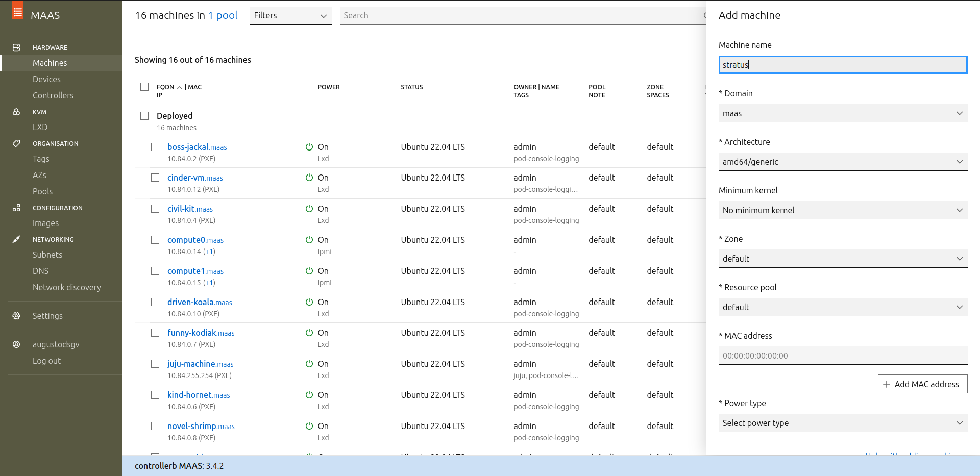This screenshot has width=980, height=476.
Task: Click the power icon for cinder-vm
Action: 309,178
